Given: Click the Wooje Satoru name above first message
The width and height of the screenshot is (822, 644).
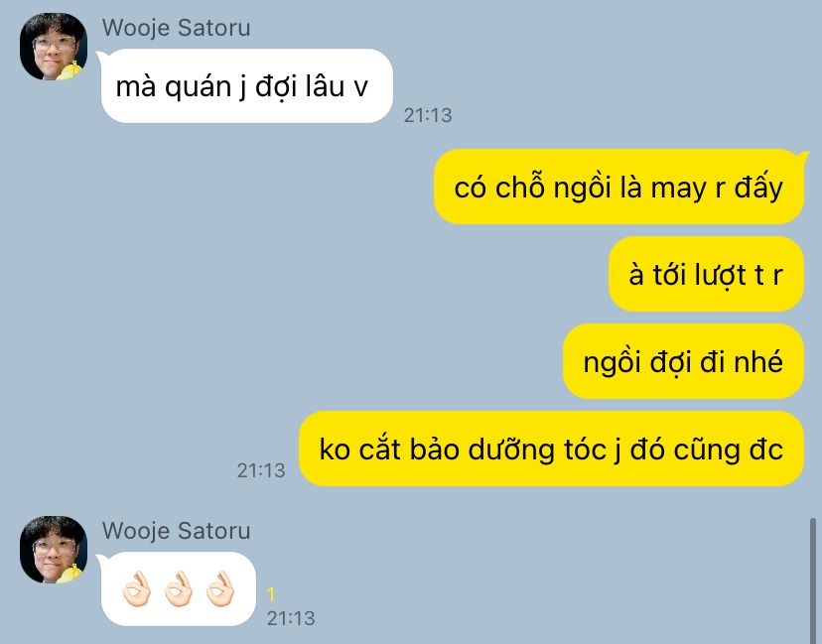Looking at the screenshot, I should click(x=176, y=28).
